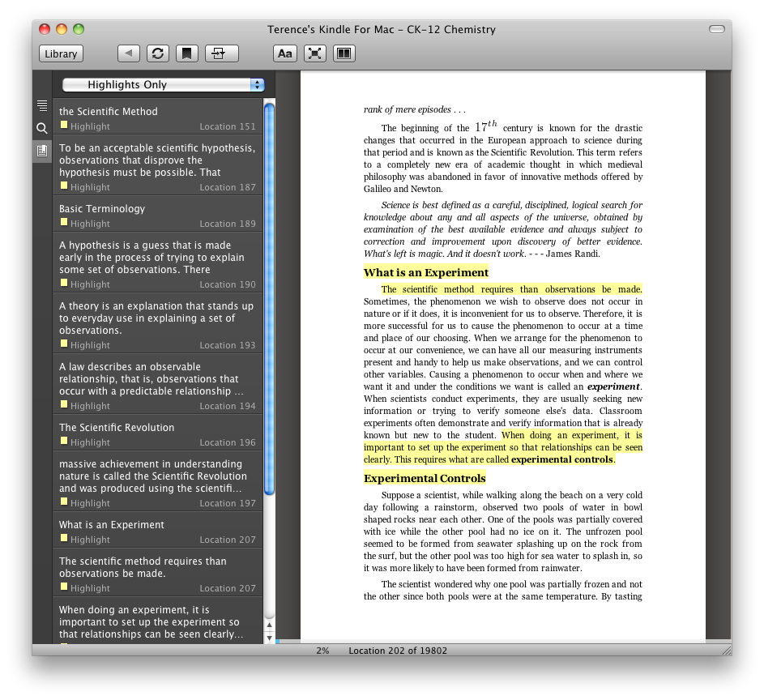Switch page layout with the columns icon
This screenshot has width=764, height=700.
[344, 53]
